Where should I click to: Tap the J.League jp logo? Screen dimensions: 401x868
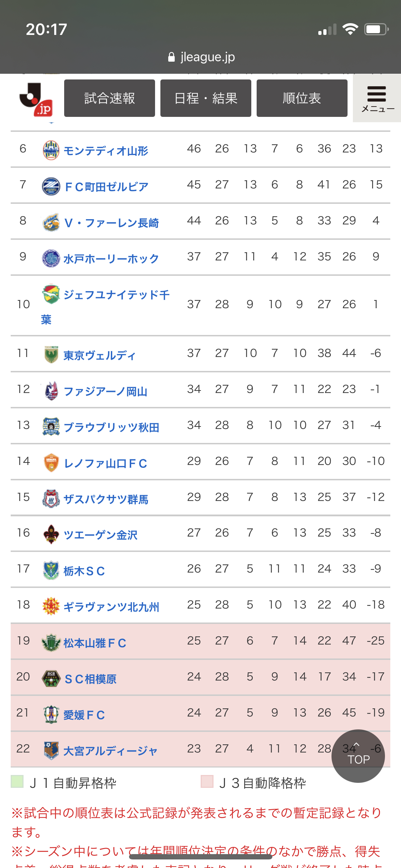[x=36, y=99]
